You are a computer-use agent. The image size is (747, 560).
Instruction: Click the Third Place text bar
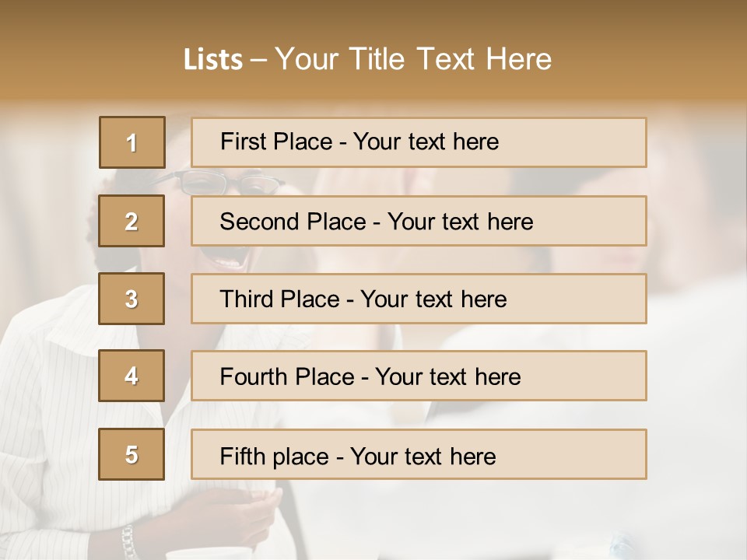coord(419,299)
